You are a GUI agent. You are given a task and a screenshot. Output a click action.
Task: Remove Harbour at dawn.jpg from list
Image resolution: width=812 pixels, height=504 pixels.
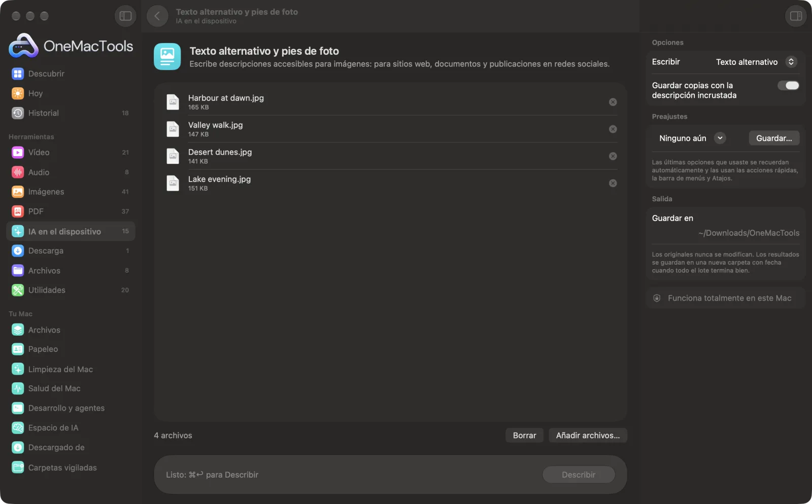(x=613, y=102)
